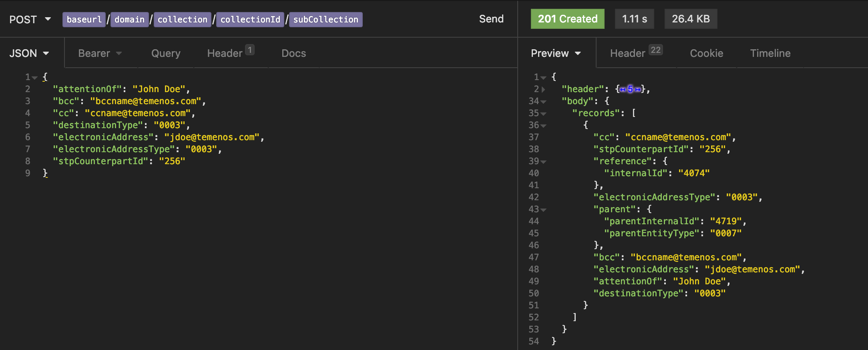This screenshot has width=868, height=350.
Task: Switch to the request Header tab
Action: 230,53
